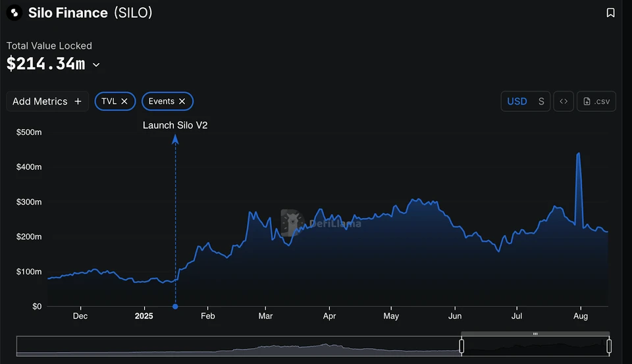Move the left range slider handle
632x364 pixels.
click(461, 346)
